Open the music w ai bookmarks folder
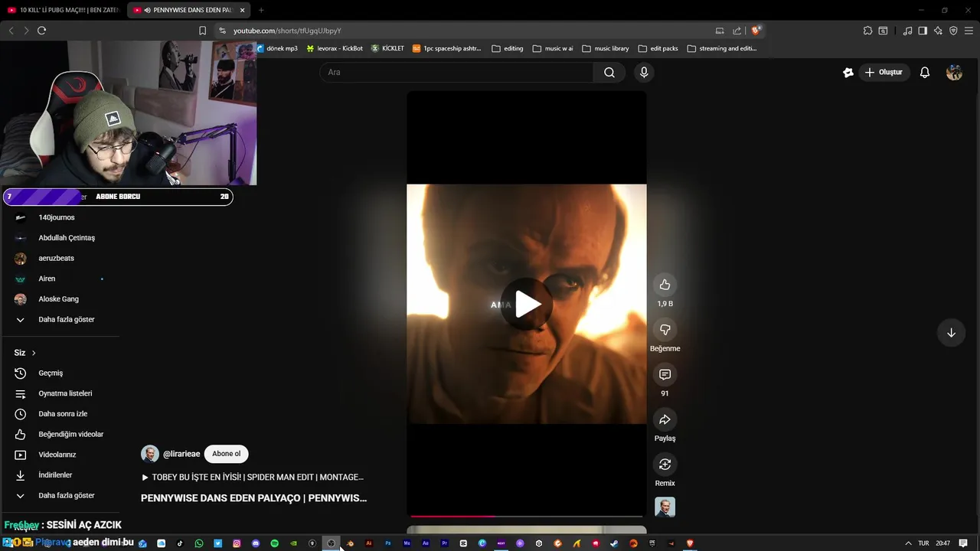The height and width of the screenshot is (551, 980). tap(554, 48)
